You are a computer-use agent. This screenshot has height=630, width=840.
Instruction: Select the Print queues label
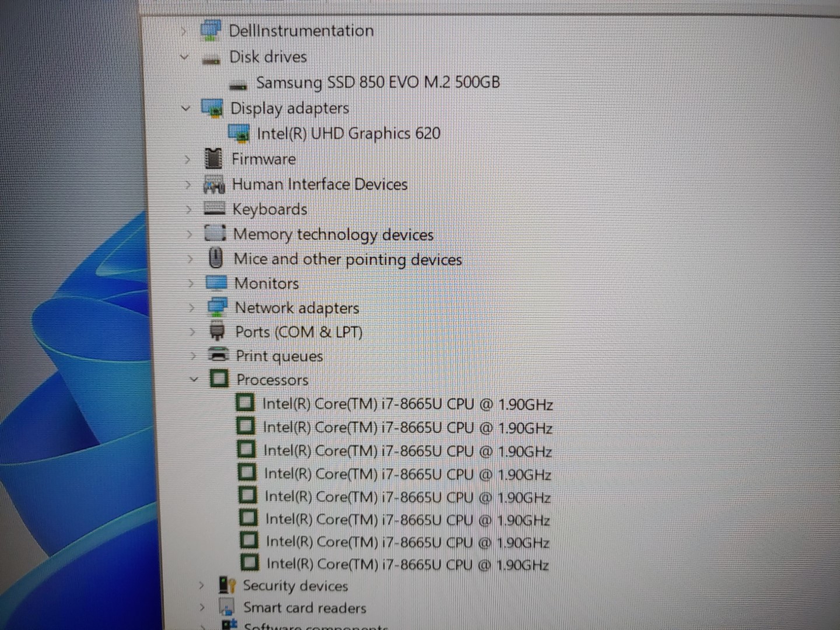click(x=279, y=356)
